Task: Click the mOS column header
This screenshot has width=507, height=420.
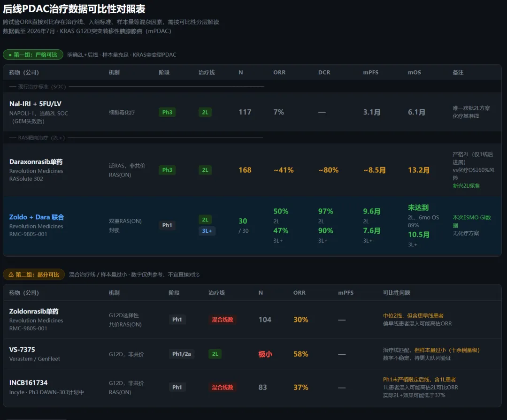Action: point(414,72)
